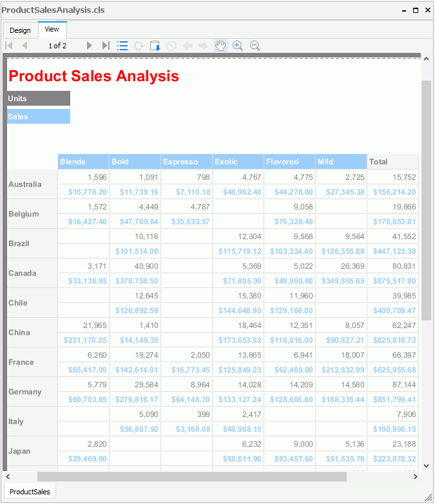Select the hand pan tool

(220, 46)
